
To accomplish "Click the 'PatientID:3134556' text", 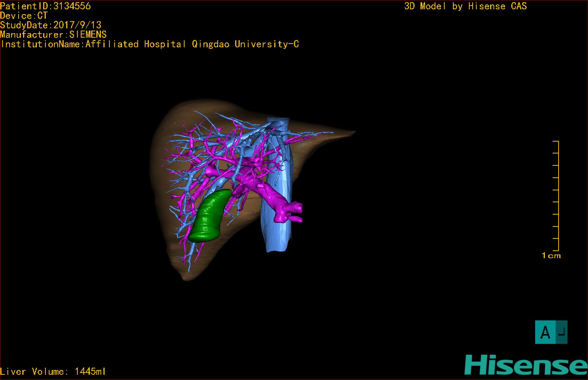I will (x=45, y=6).
